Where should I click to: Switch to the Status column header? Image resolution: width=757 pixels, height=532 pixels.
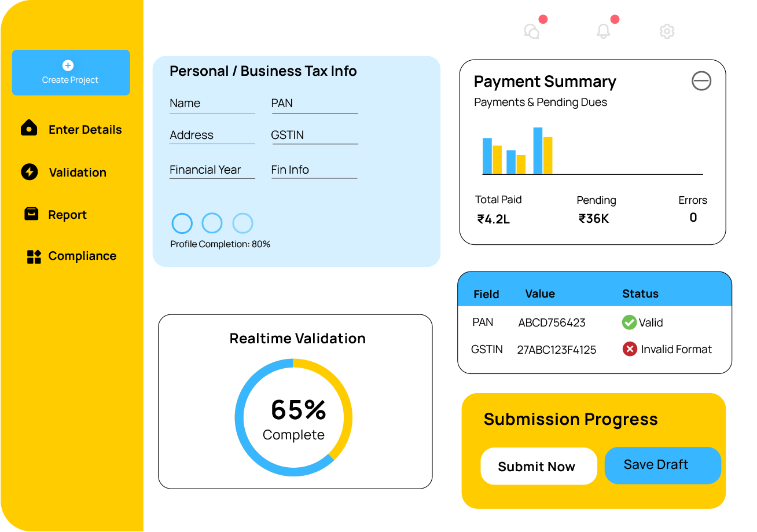pos(640,293)
